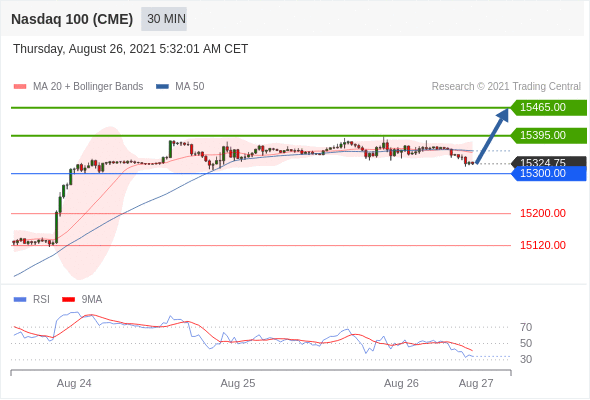Click the 15120.00 red support label
Image resolution: width=590 pixels, height=400 pixels.
(x=543, y=245)
